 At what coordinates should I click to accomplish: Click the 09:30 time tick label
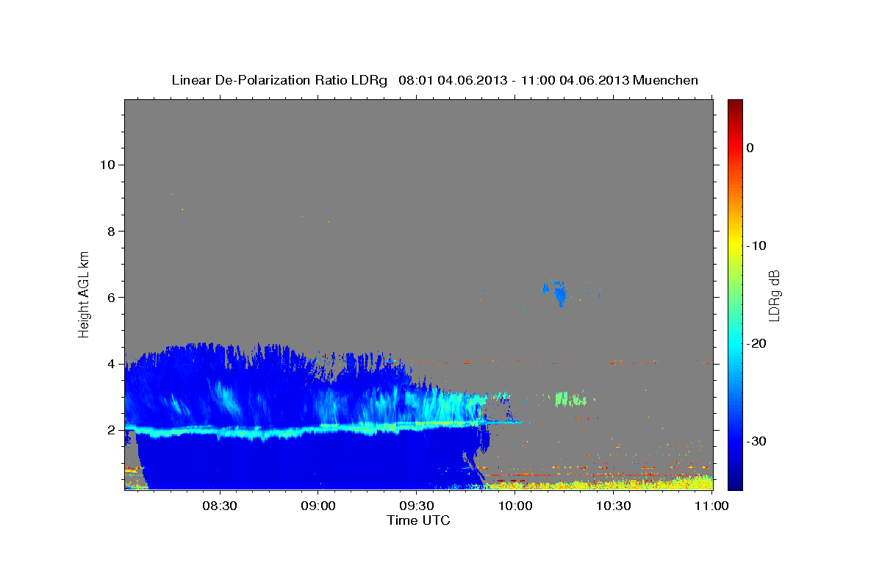(417, 506)
